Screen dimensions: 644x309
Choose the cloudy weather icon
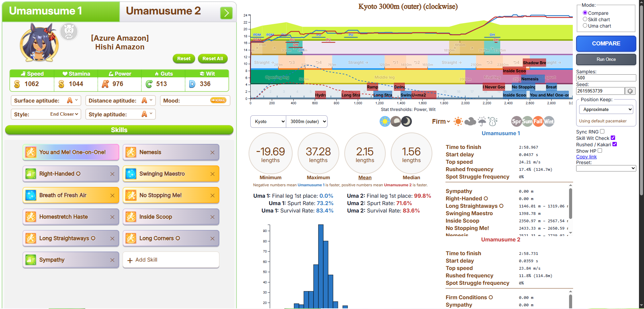pos(470,121)
